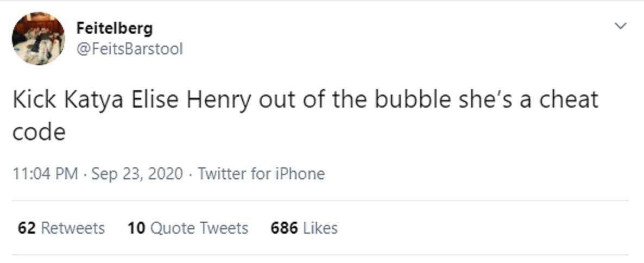
Task: Show the 10 Quote Tweets
Action: [188, 228]
